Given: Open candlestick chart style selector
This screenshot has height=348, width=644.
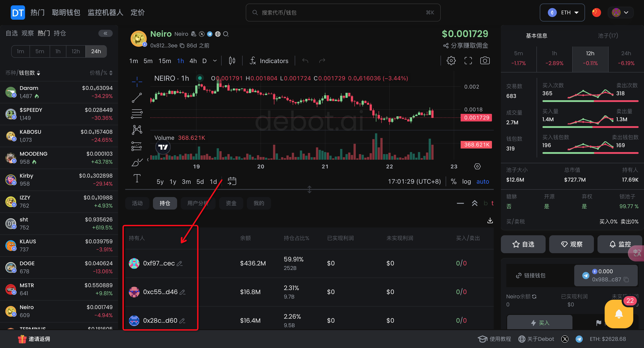Looking at the screenshot, I should click(x=232, y=61).
